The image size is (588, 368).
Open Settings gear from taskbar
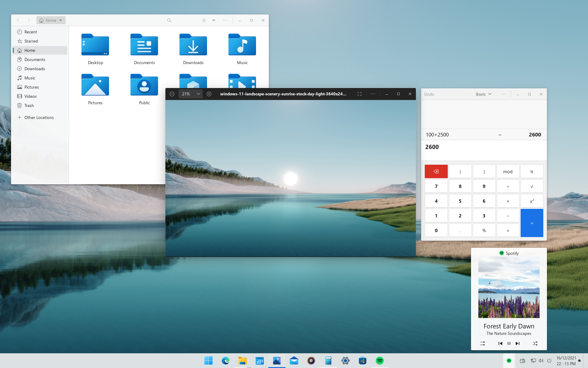[x=345, y=361]
